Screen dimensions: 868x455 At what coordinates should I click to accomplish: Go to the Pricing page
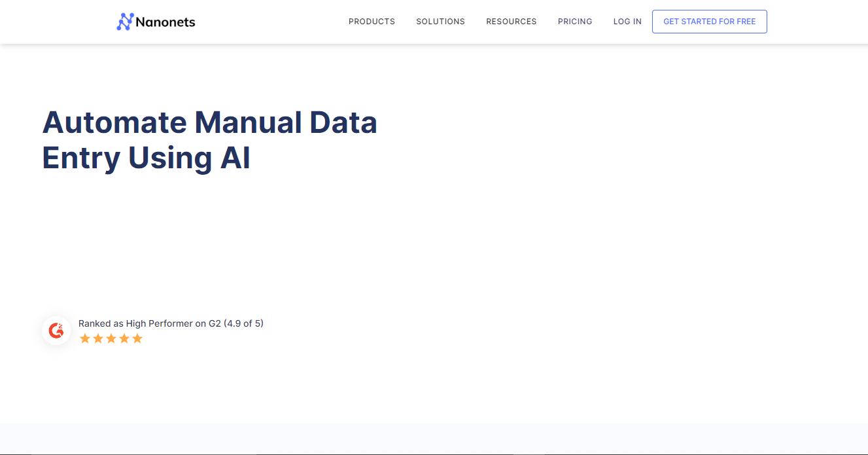click(575, 22)
